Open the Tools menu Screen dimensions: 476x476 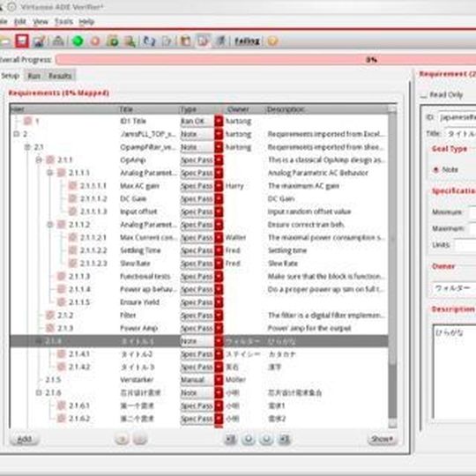63,21
